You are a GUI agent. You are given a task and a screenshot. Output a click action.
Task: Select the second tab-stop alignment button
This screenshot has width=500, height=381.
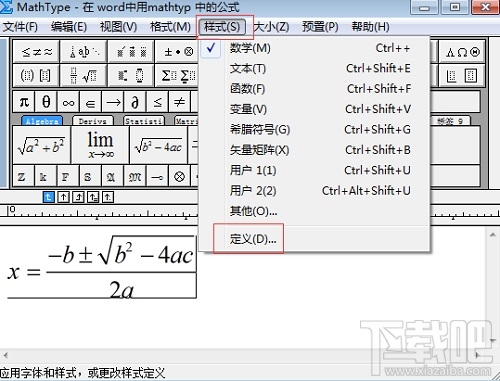pos(63,197)
